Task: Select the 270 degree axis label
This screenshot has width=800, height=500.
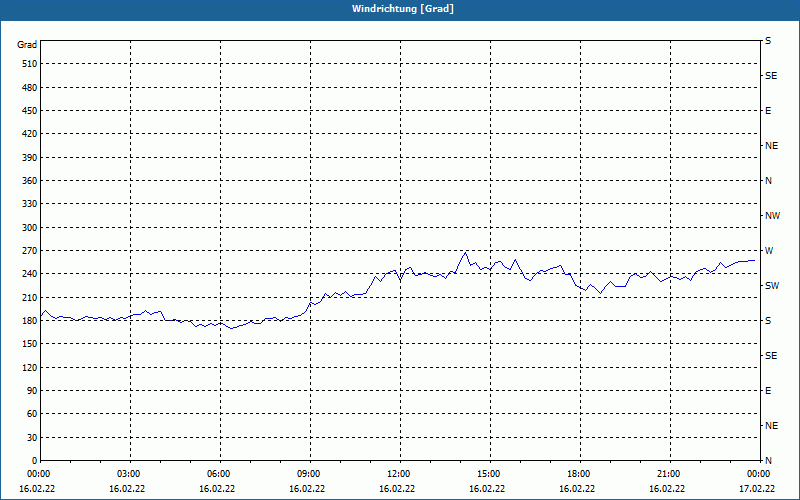Action: [30, 251]
